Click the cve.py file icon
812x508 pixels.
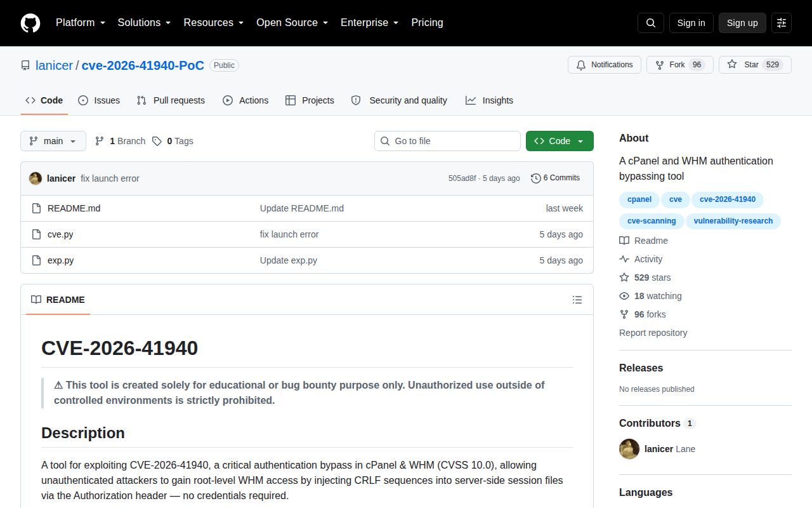(36, 234)
